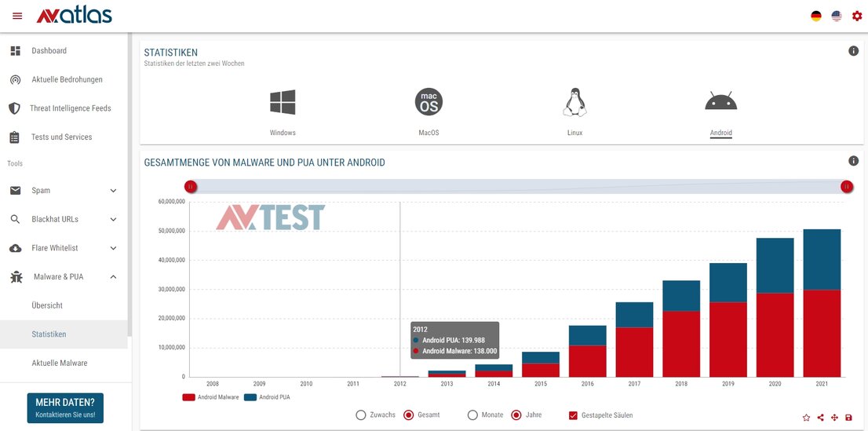Viewport: 868px width, 431px height.
Task: Go to Threat Intelligence Feeds
Action: pos(70,108)
